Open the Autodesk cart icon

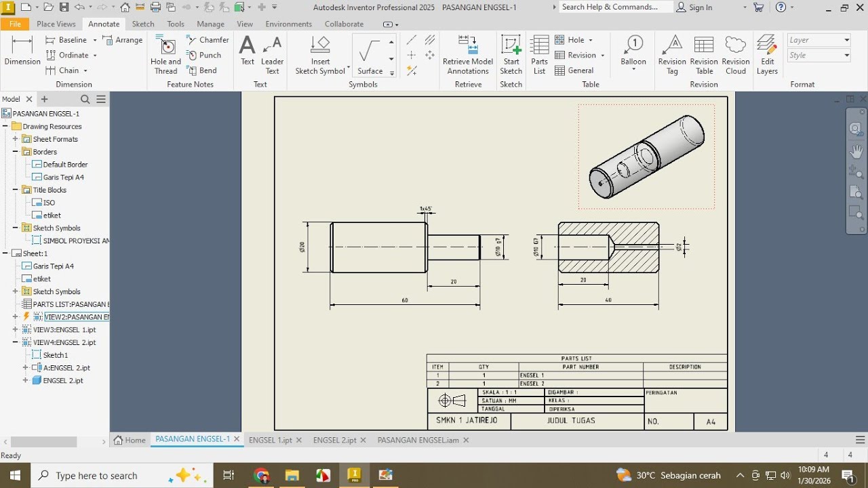click(758, 7)
